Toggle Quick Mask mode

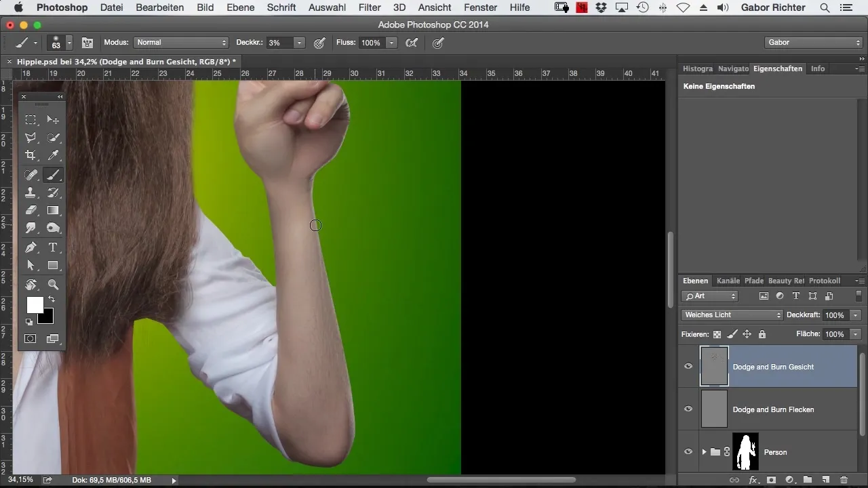pyautogui.click(x=31, y=338)
